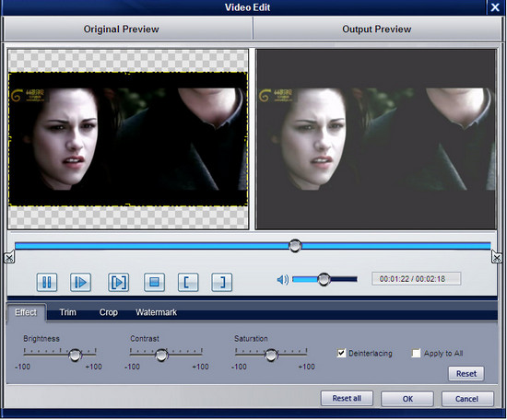Click the Saturation label
Image resolution: width=507 pixels, height=420 pixels.
(x=251, y=339)
